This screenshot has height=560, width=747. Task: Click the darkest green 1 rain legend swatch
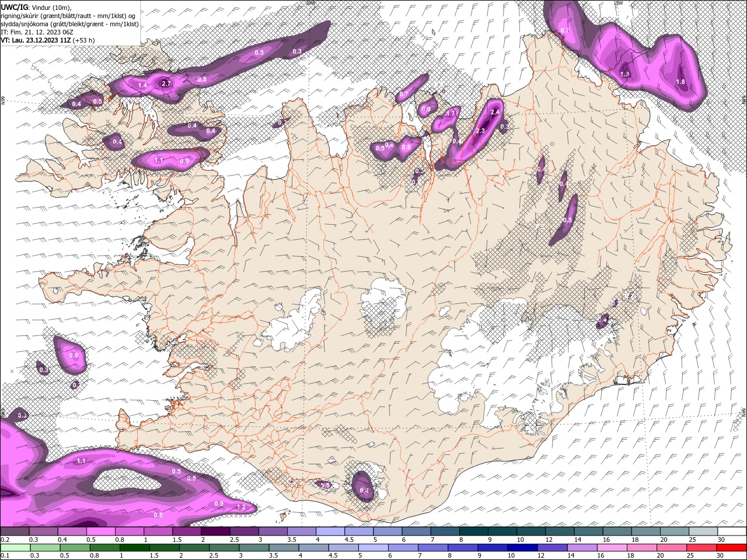[134, 548]
